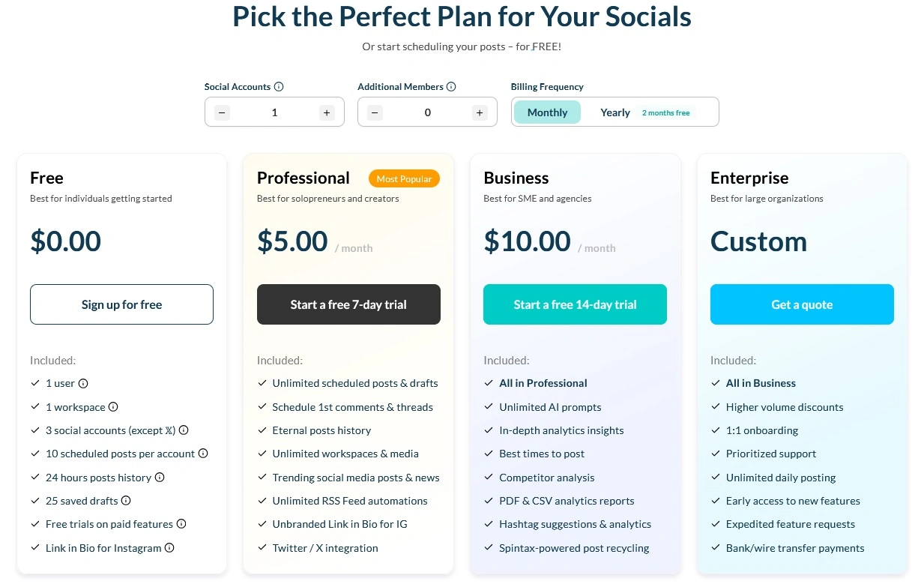Open the Additional Members info tooltip

click(x=450, y=86)
